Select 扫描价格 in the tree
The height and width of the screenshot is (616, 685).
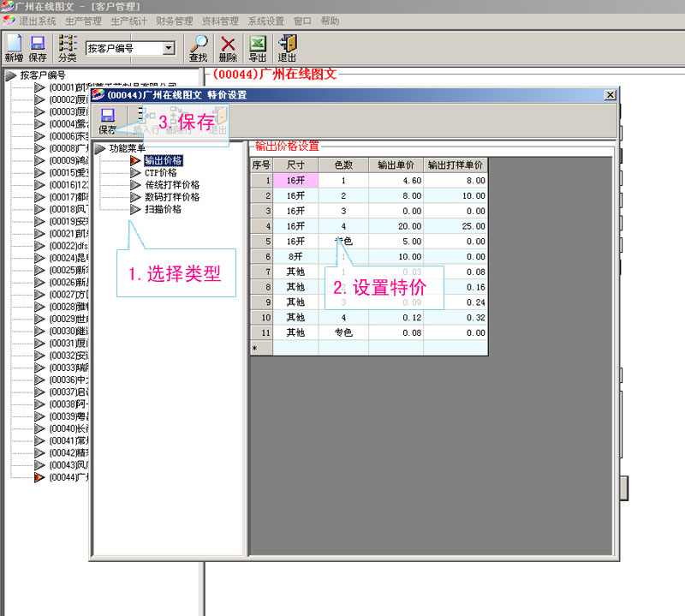[x=163, y=209]
